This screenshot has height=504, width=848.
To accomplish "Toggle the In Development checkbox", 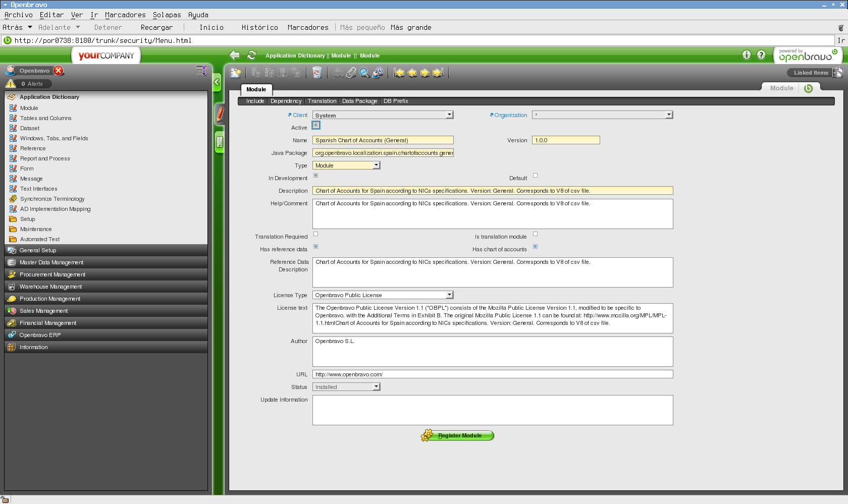I will (x=316, y=176).
